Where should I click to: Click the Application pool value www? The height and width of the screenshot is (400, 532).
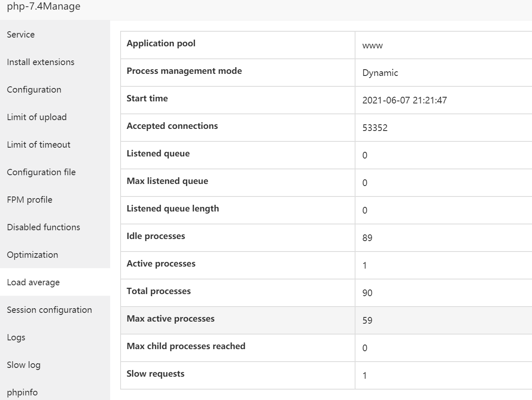click(x=372, y=45)
